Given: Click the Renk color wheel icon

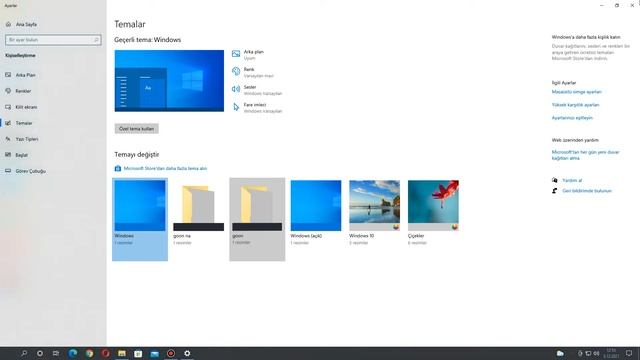Looking at the screenshot, I should point(236,71).
